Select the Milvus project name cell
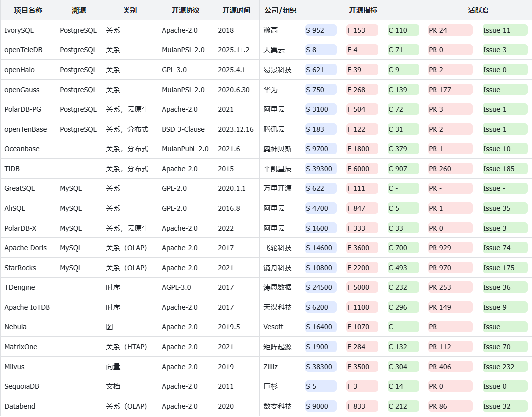 28,367
